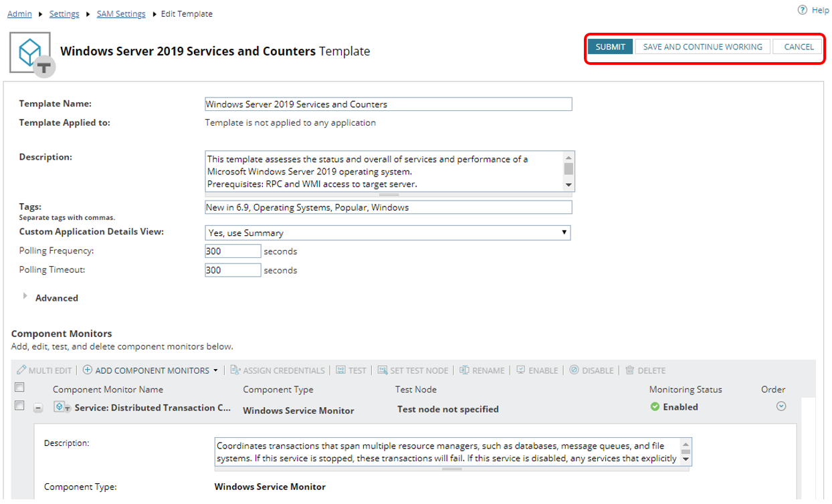The image size is (832, 504).
Task: Open the Add Component Monitors dropdown arrow
Action: pyautogui.click(x=215, y=370)
